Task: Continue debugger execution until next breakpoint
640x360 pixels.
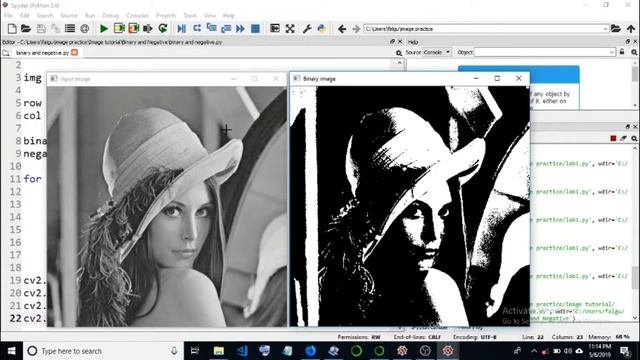Action: (x=240, y=29)
